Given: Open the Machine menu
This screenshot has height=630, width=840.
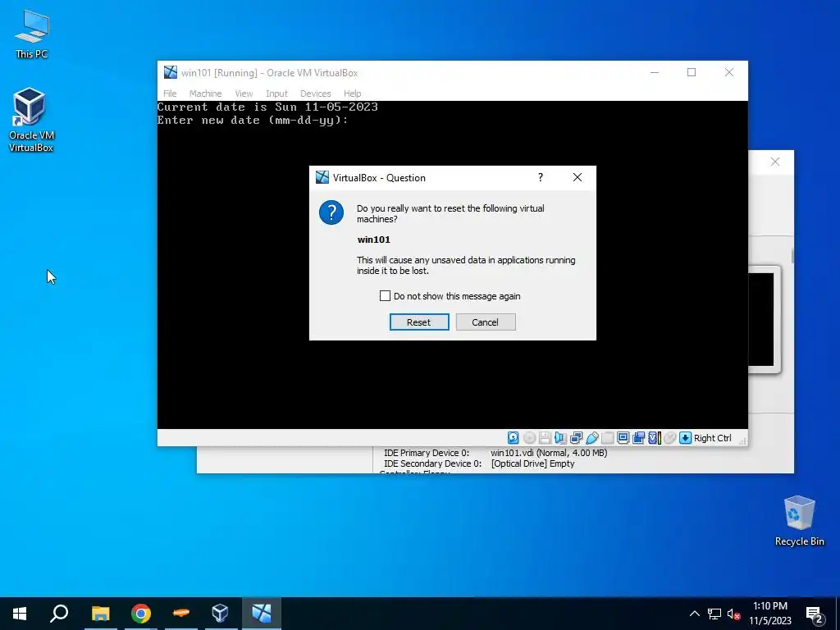Looking at the screenshot, I should click(x=205, y=94).
